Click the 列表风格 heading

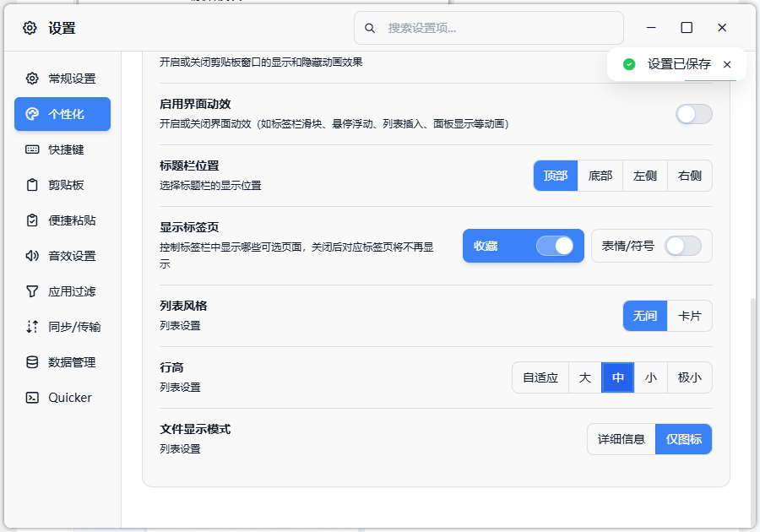(x=184, y=306)
